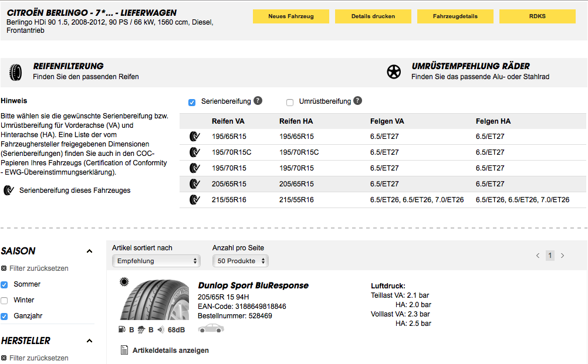Click the Serienbereifung legend tire icon

pyautogui.click(x=9, y=190)
